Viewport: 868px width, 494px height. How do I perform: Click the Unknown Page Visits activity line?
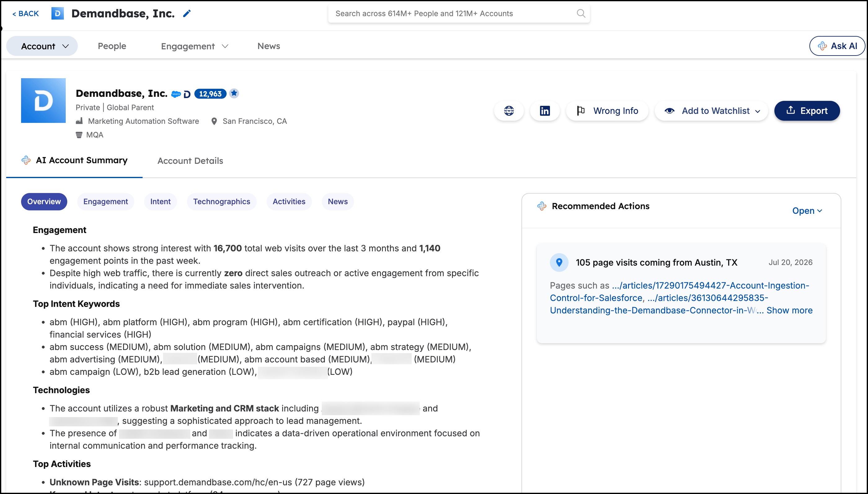click(x=207, y=482)
